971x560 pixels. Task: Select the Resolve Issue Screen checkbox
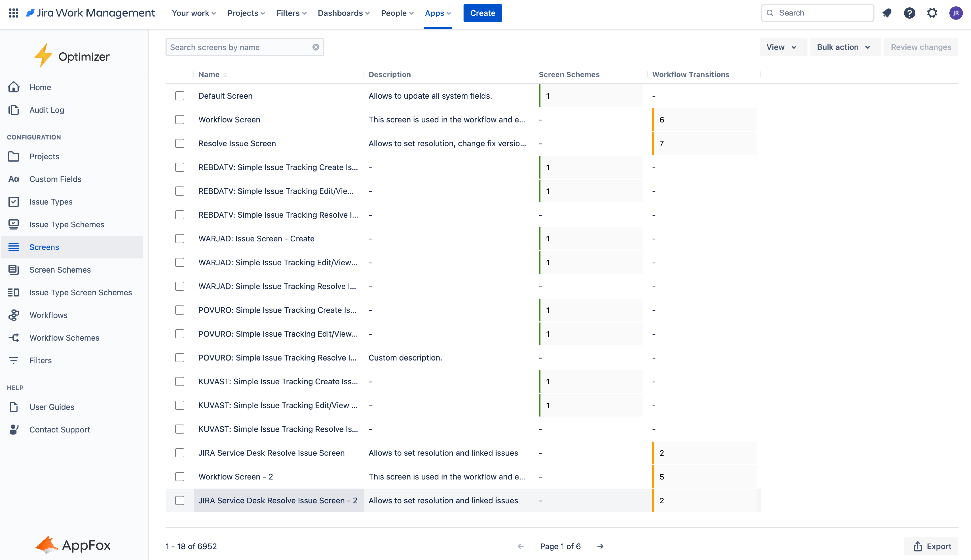click(x=180, y=144)
